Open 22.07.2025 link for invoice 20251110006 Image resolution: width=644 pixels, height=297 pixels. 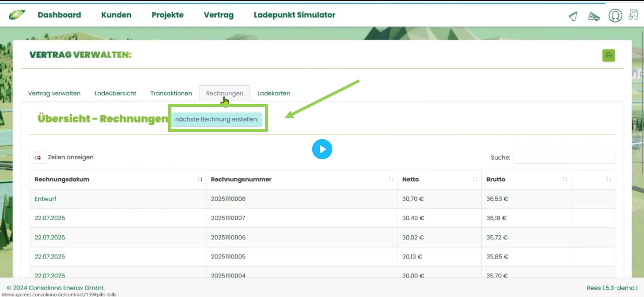(50, 237)
